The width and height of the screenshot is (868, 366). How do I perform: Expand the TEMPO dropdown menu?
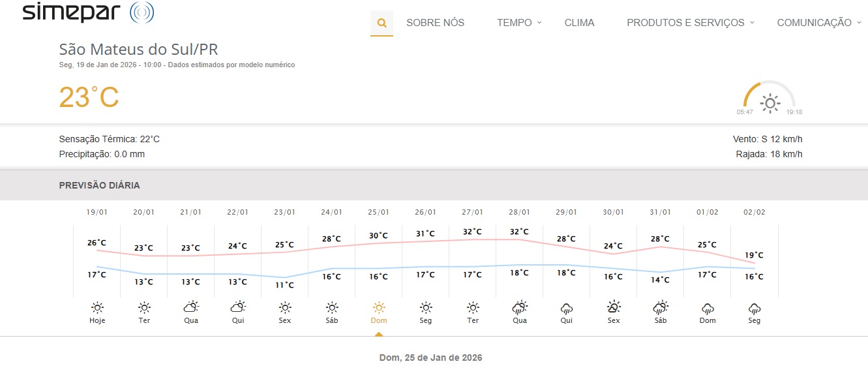click(x=519, y=23)
